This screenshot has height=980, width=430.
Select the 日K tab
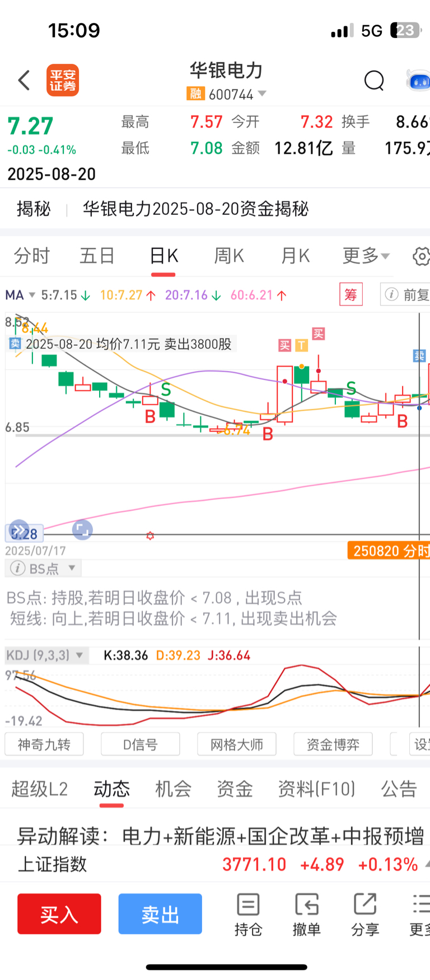[x=163, y=256]
